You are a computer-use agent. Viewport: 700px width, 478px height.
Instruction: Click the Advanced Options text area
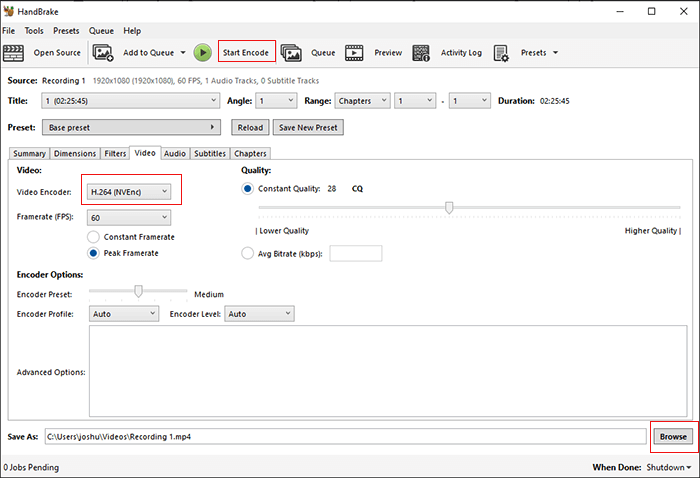388,371
